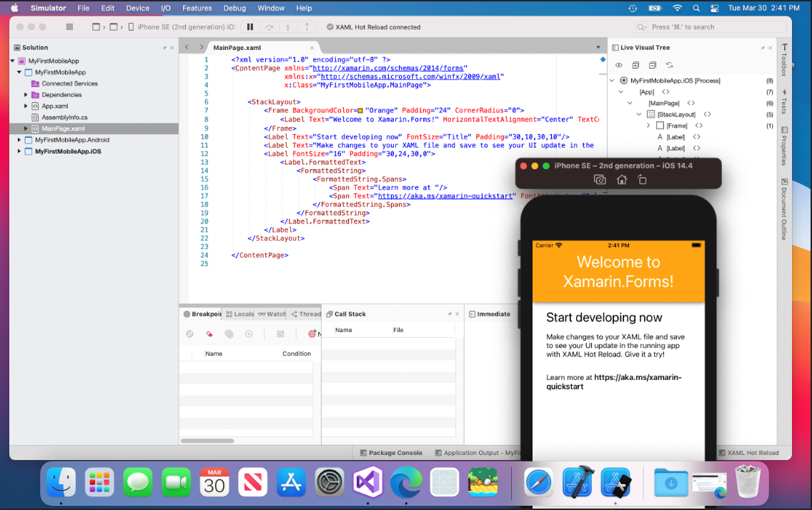This screenshot has width=812, height=510.
Task: Expand the [Frame] node in Live Visual Tree
Action: [x=648, y=125]
